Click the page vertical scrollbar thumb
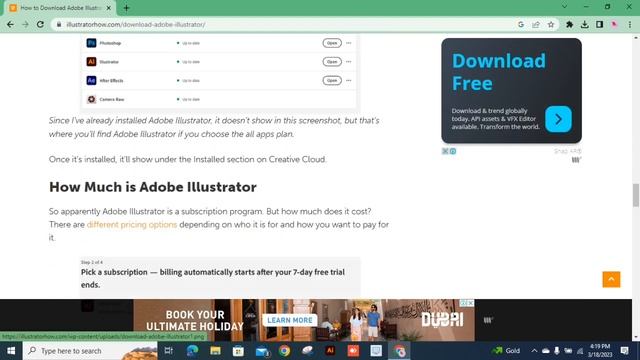This screenshot has height=360, width=640. pos(636,195)
